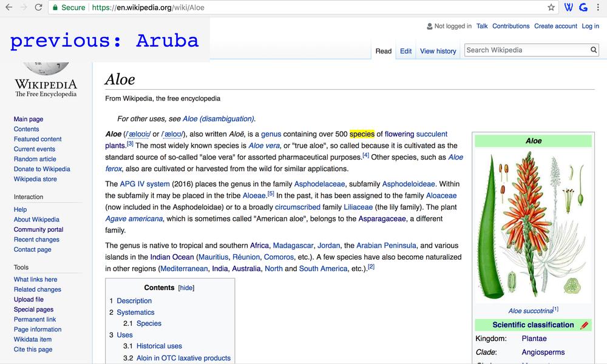Open the APG IV system link
Viewport: 607px width, 364px height.
coord(145,184)
